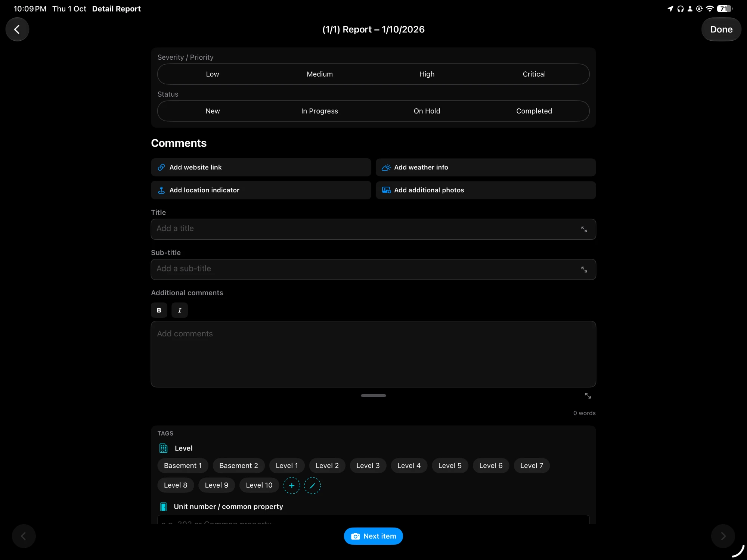Toggle bold formatting
The height and width of the screenshot is (560, 747).
pos(159,310)
